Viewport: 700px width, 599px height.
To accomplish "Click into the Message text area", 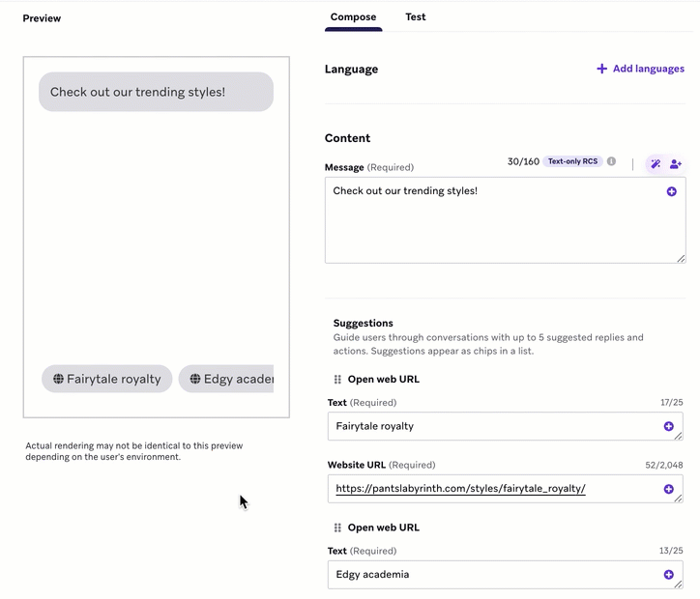I will tap(493, 227).
